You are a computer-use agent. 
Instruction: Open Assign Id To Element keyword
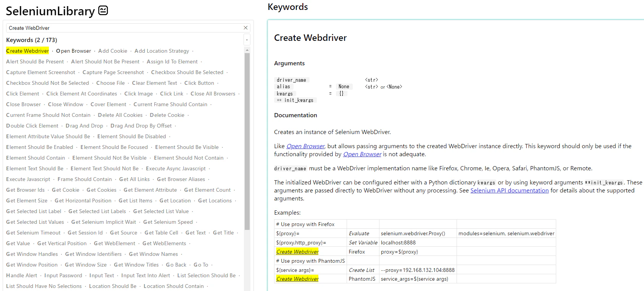click(x=172, y=61)
